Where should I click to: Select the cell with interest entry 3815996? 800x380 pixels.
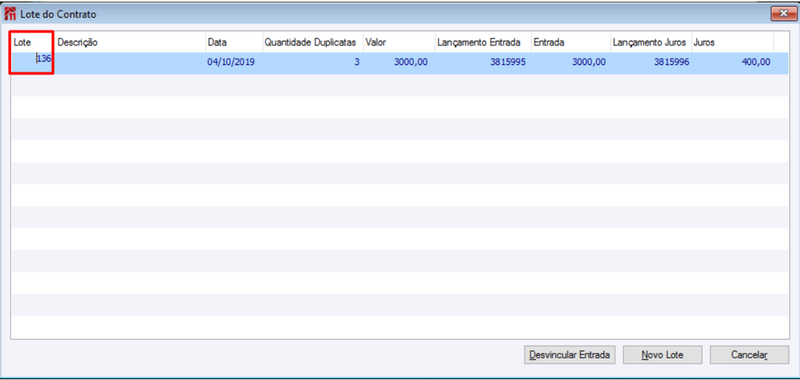coord(651,63)
